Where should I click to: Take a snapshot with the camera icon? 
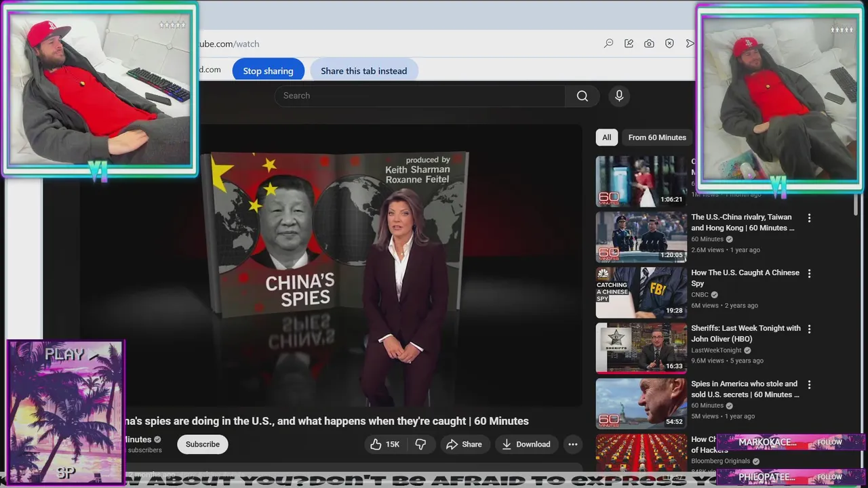(649, 43)
